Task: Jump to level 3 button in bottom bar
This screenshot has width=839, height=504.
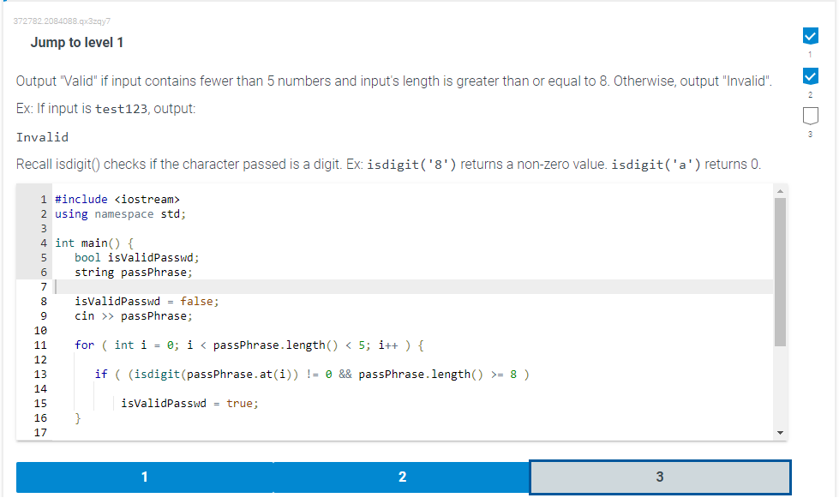Action: point(660,477)
